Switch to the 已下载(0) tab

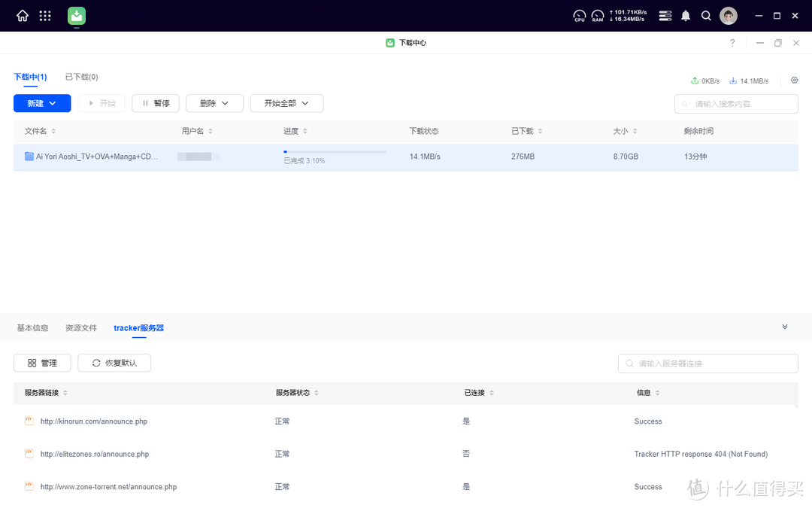point(81,77)
